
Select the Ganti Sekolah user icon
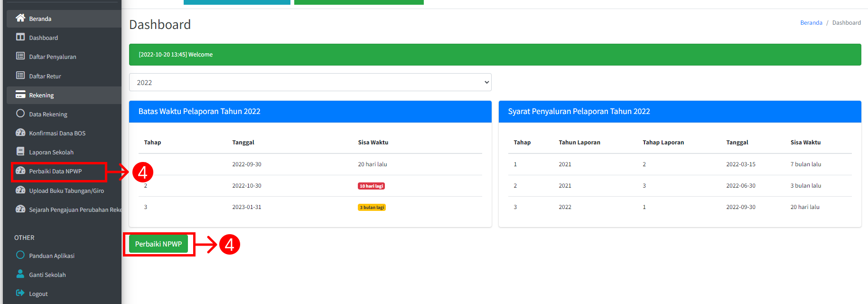pos(20,274)
